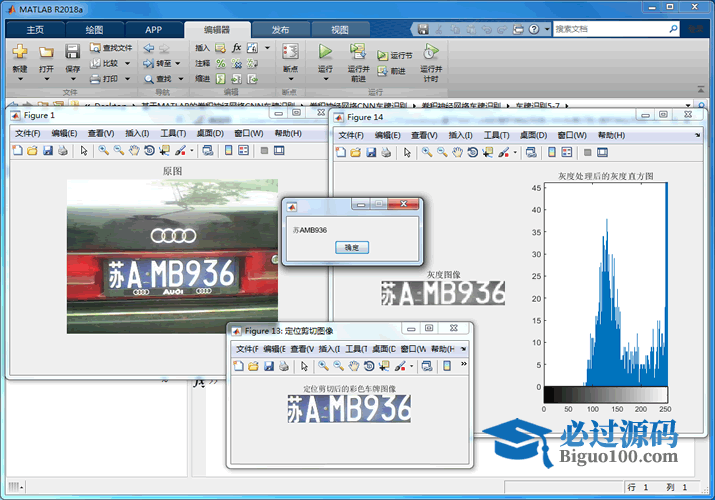Click the green 运行 run icon
The image size is (715, 500).
[325, 51]
